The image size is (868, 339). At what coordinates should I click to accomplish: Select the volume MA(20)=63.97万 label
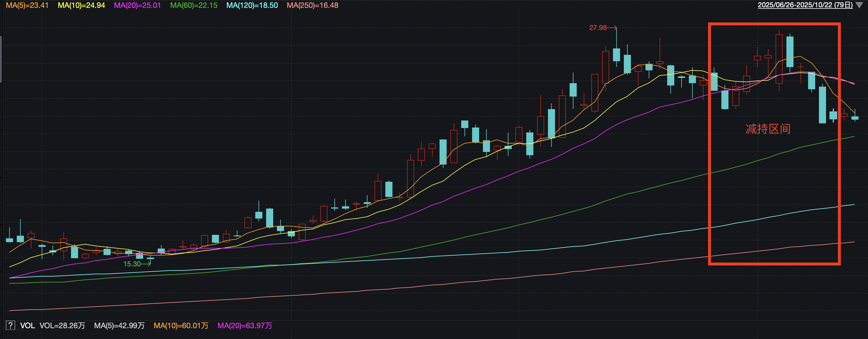[x=244, y=326]
